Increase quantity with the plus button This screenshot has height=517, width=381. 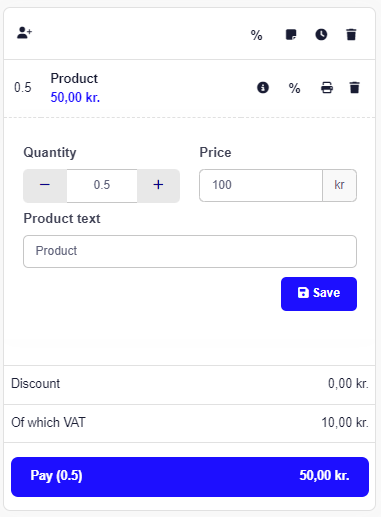pyautogui.click(x=158, y=185)
